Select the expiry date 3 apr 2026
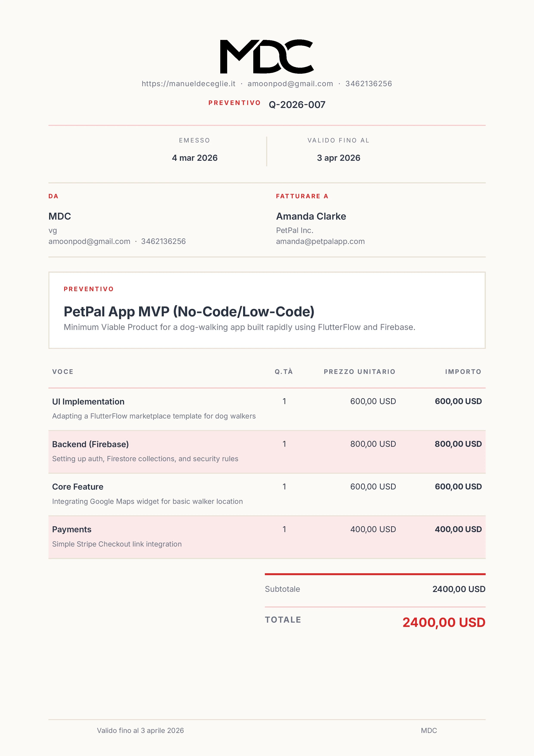Image resolution: width=534 pixels, height=756 pixels. 338,158
